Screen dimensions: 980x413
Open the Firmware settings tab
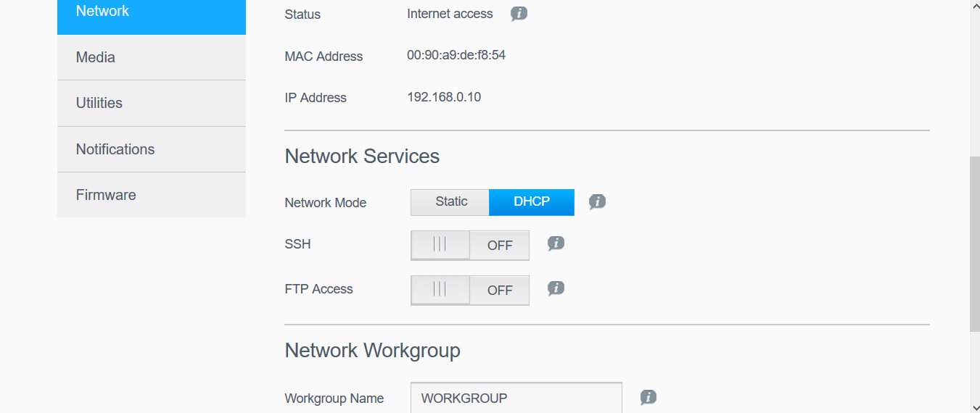(x=151, y=195)
